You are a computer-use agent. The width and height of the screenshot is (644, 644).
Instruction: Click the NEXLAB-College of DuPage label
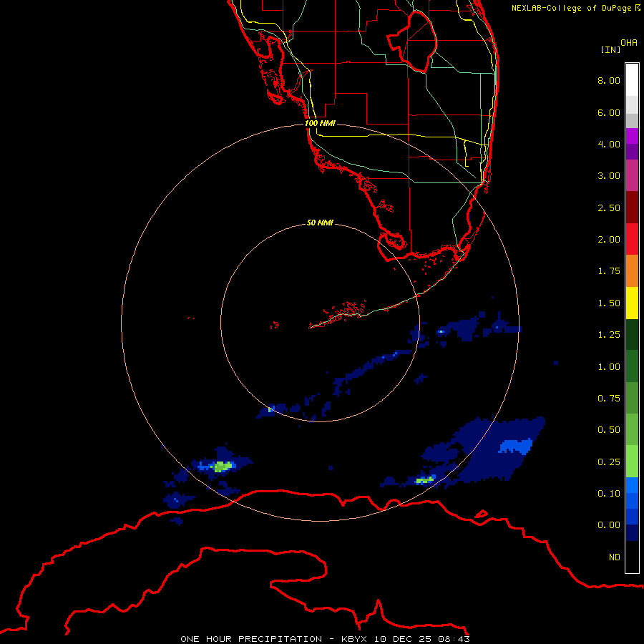[x=575, y=8]
